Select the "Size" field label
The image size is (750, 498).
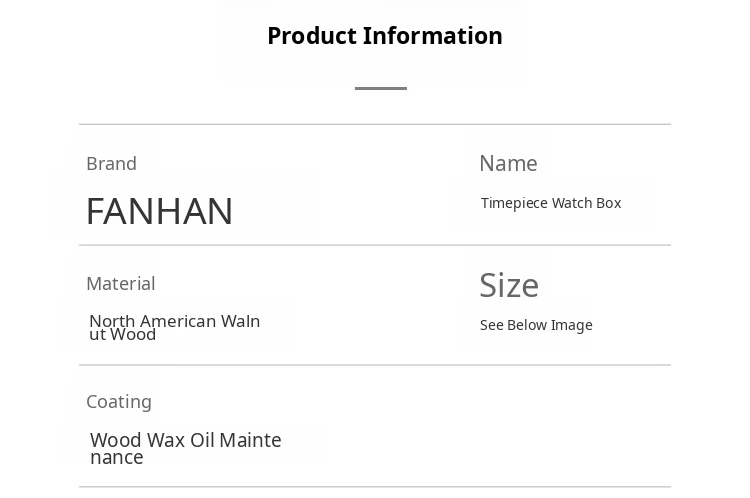click(509, 285)
